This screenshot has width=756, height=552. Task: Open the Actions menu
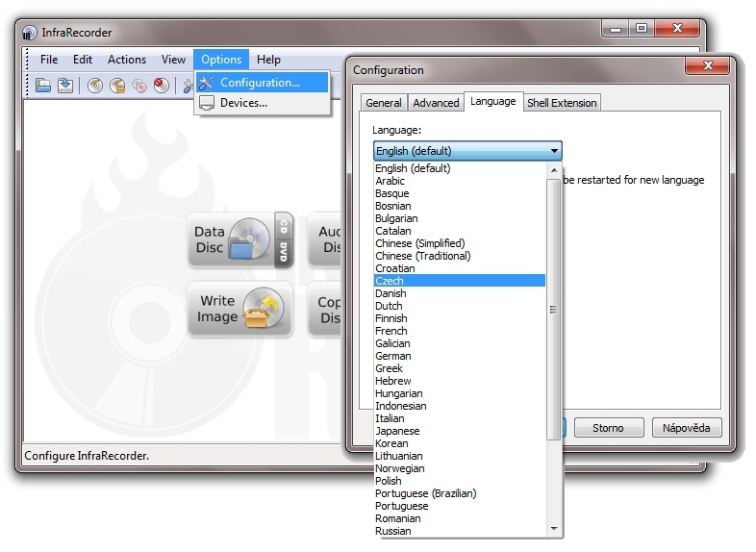(127, 60)
